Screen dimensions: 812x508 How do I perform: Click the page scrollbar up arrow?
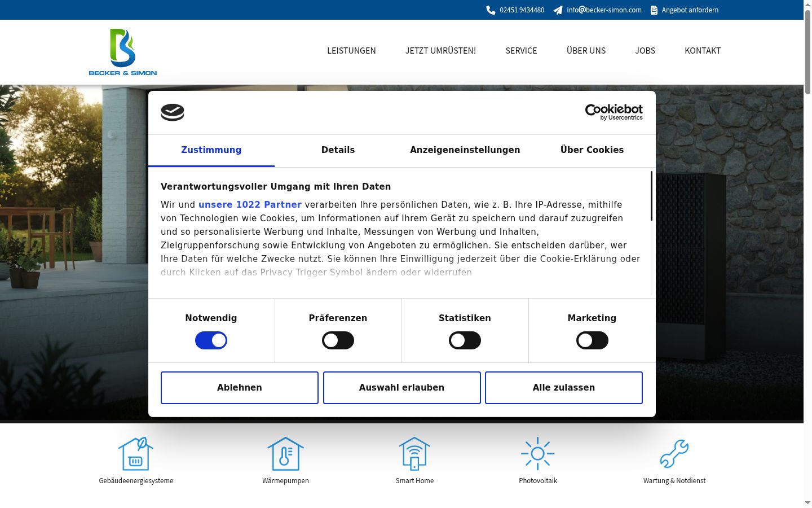(807, 4)
